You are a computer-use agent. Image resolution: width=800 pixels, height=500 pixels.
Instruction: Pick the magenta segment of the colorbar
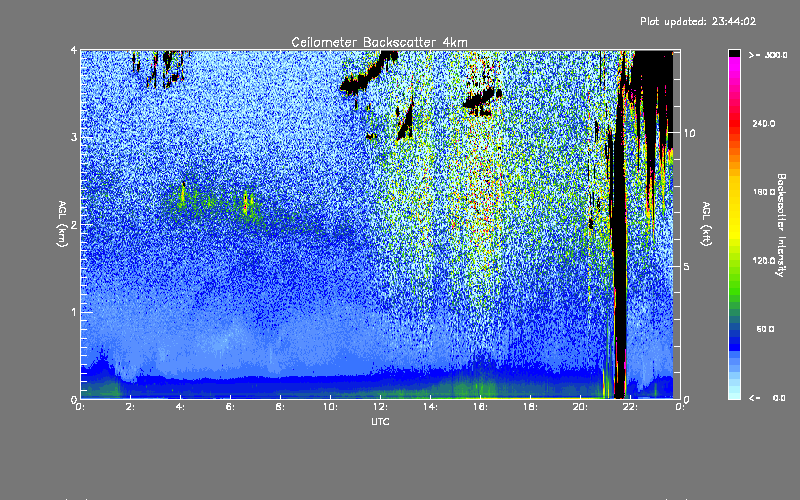[734, 66]
